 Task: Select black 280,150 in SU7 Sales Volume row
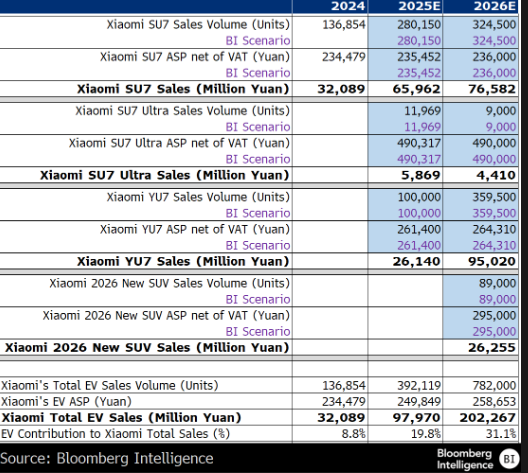pos(419,25)
